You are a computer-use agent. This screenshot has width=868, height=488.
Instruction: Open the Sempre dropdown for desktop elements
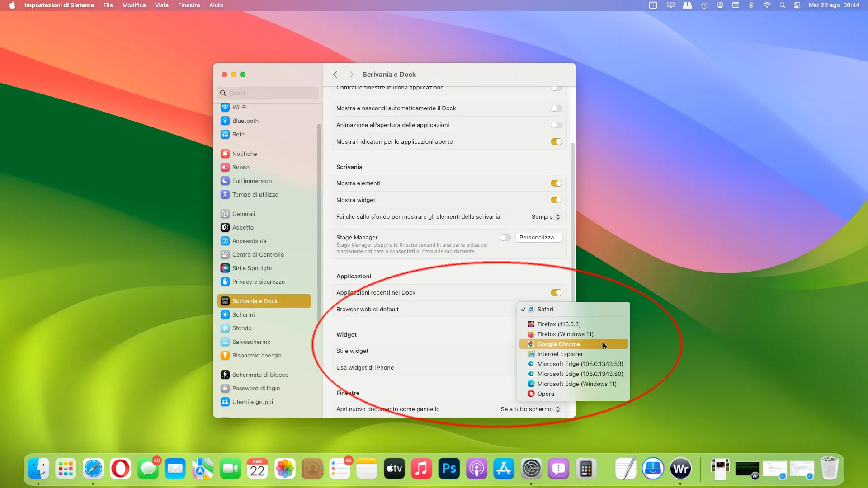point(545,216)
